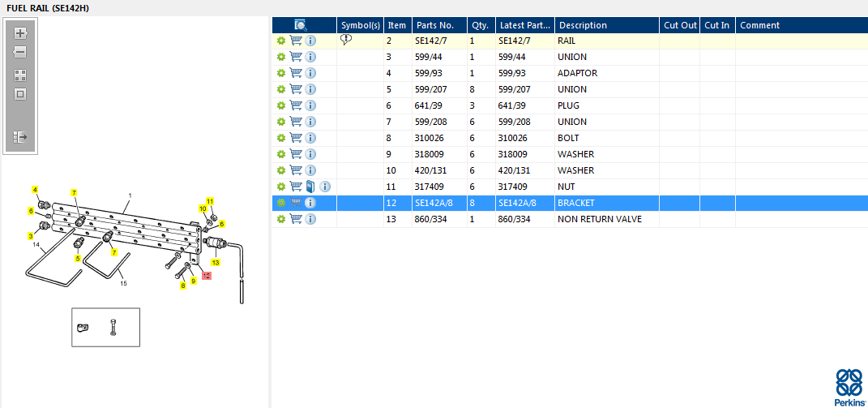Add 599/44 UNION to the cart
This screenshot has width=868, height=408.
coord(296,57)
